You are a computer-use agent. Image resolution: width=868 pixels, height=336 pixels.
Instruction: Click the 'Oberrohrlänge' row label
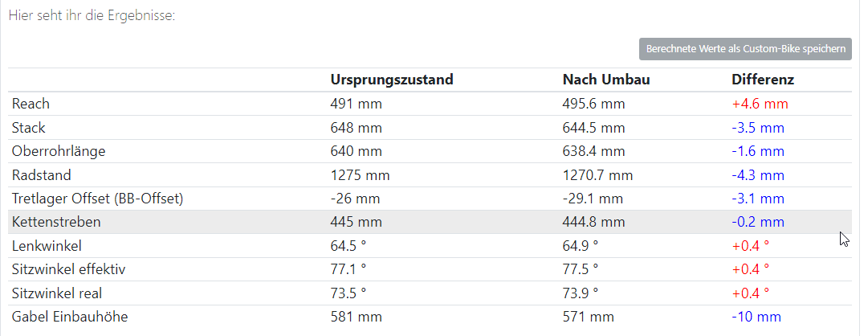click(59, 151)
